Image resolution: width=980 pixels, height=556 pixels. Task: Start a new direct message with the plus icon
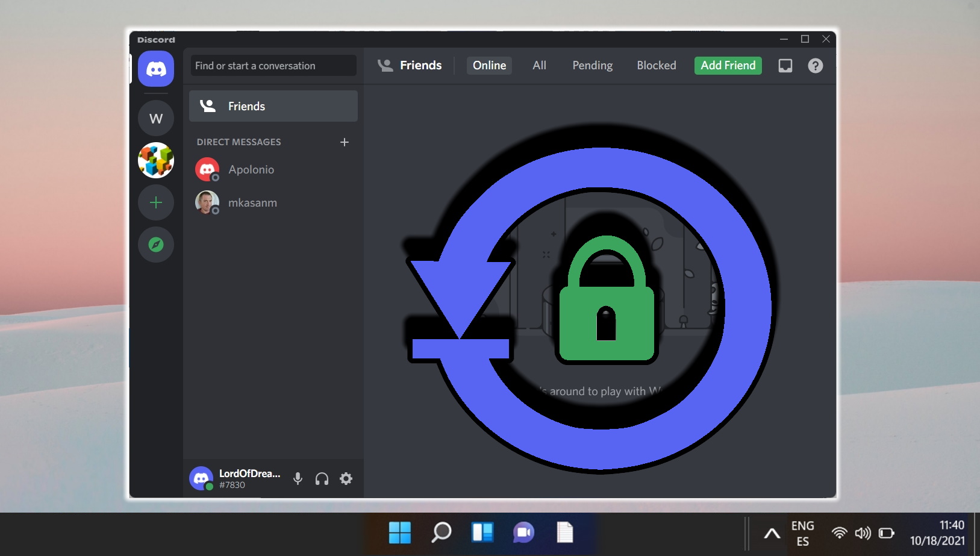tap(345, 142)
